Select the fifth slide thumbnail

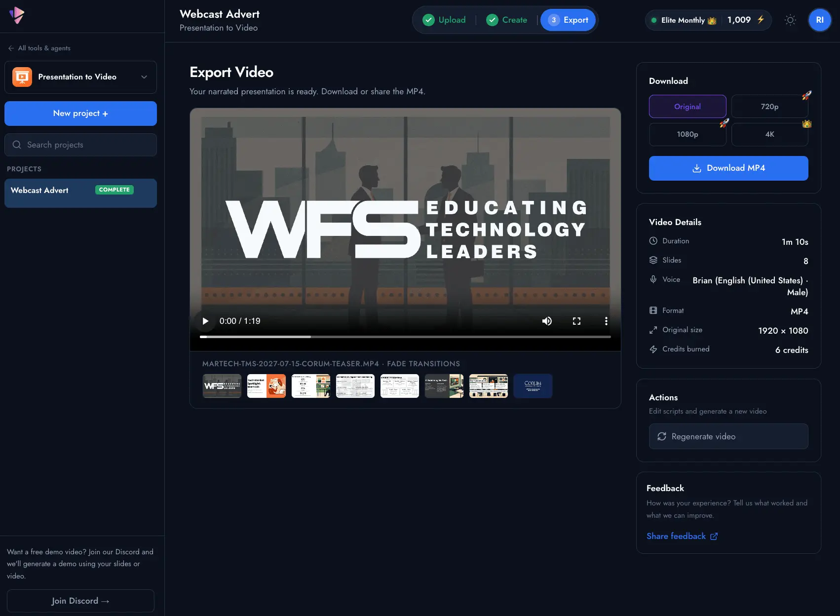coord(400,386)
